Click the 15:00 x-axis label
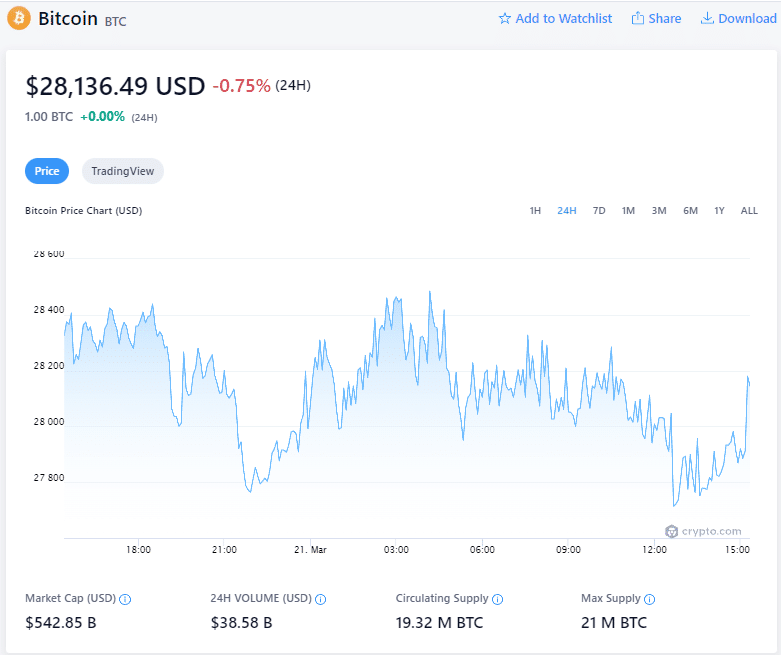The width and height of the screenshot is (781, 655). coord(737,549)
